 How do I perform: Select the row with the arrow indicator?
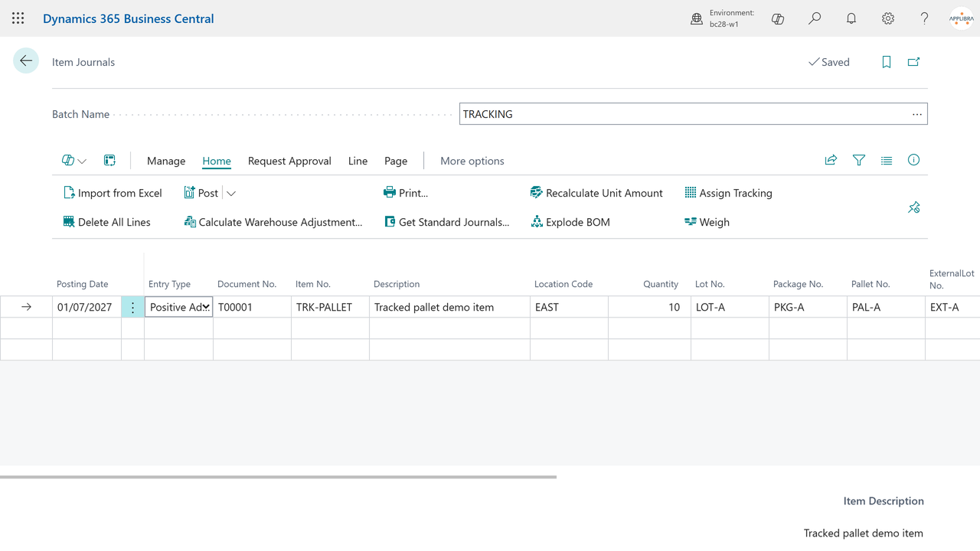26,307
